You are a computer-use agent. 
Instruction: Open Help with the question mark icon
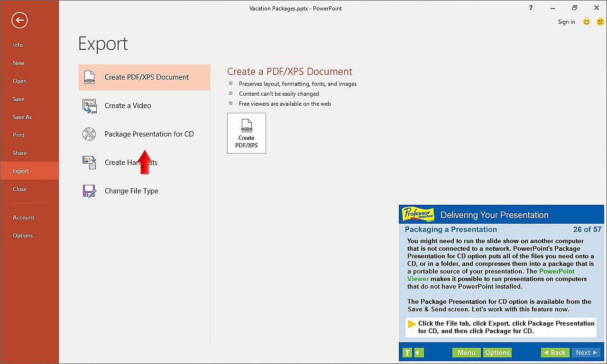pos(531,8)
